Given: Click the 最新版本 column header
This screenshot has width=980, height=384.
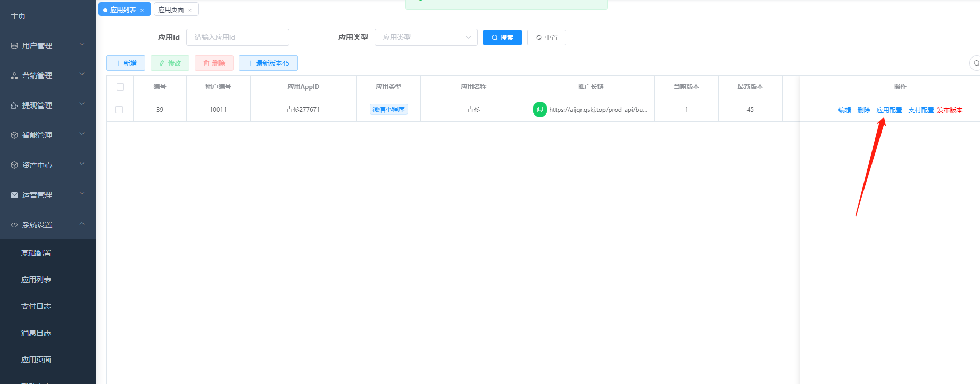Looking at the screenshot, I should (x=750, y=87).
